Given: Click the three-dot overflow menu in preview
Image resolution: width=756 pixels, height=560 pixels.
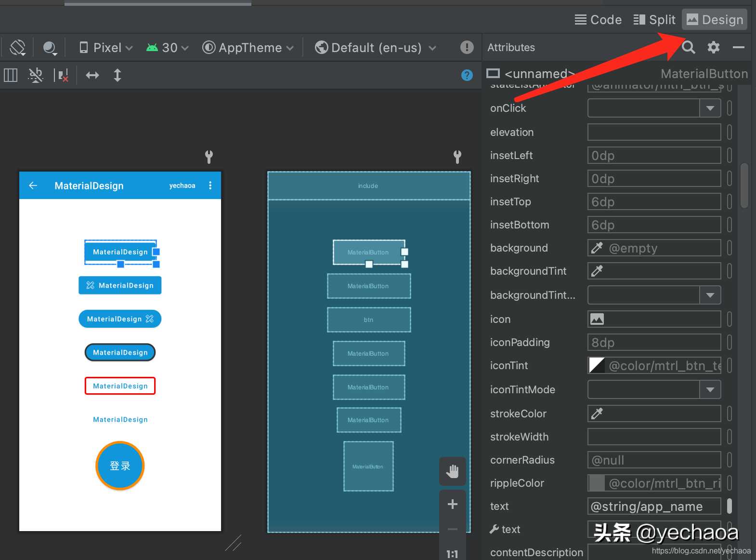Looking at the screenshot, I should [x=210, y=186].
